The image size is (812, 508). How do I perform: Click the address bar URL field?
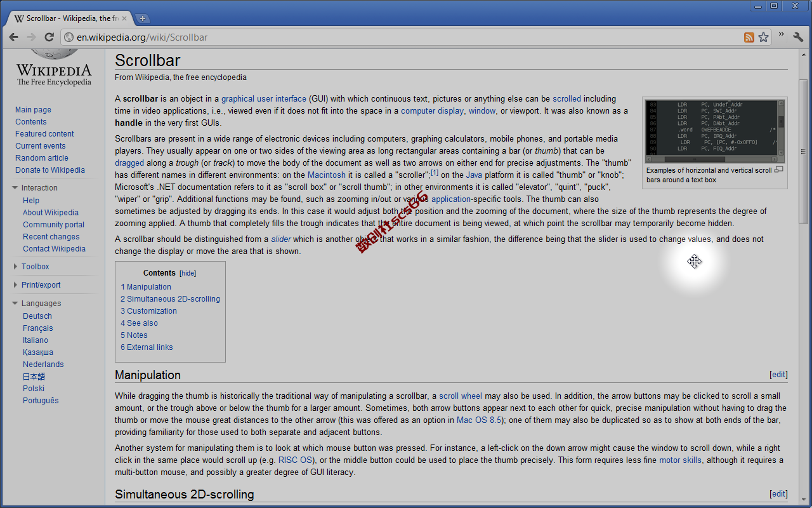pos(406,37)
